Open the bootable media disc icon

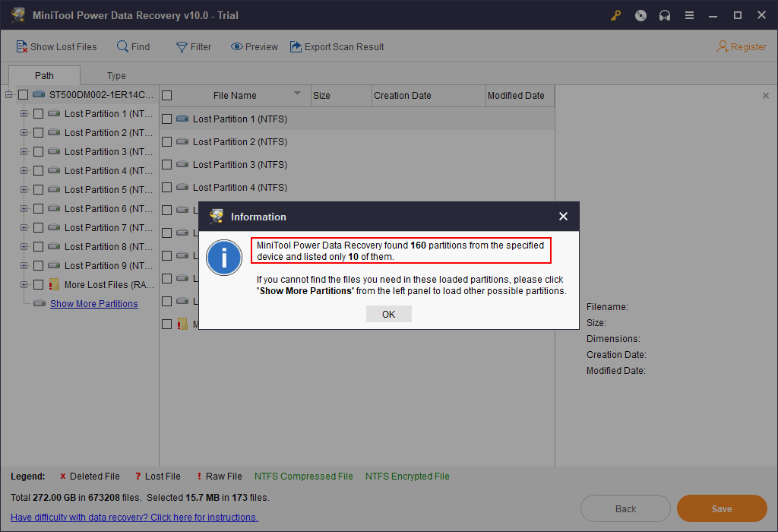(x=640, y=15)
